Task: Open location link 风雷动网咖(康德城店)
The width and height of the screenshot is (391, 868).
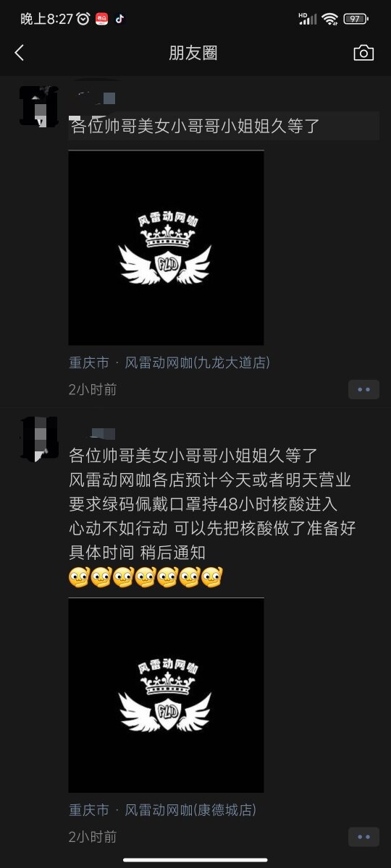Action: (x=190, y=810)
